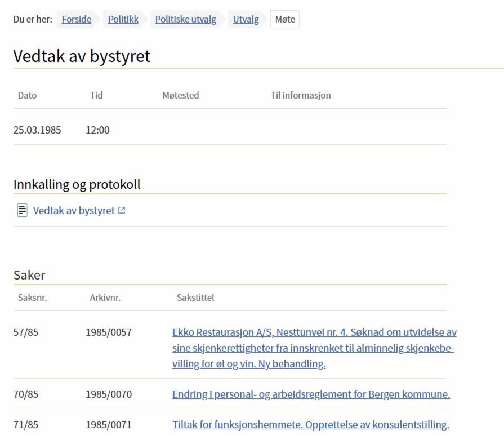Click the current Møte breadcrumb item
Image resolution: width=504 pixels, height=439 pixels.
pos(285,19)
